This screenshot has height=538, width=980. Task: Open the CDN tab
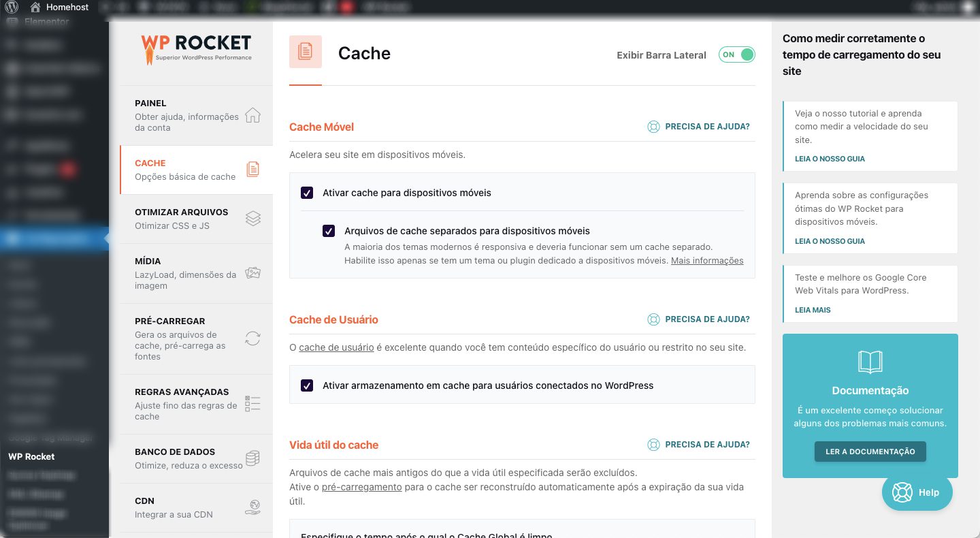(x=196, y=507)
